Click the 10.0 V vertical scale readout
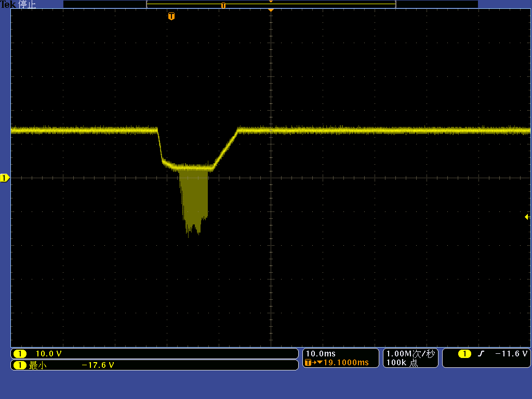Image resolution: width=532 pixels, height=399 pixels. pos(48,354)
